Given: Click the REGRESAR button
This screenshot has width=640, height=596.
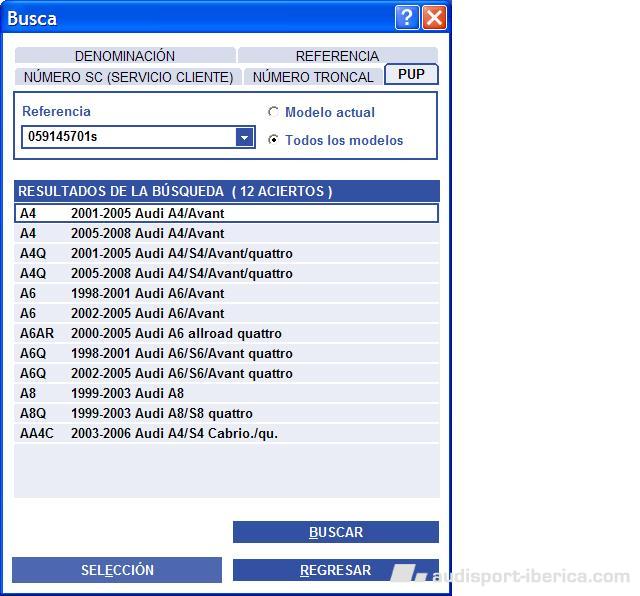Looking at the screenshot, I should pos(336,570).
